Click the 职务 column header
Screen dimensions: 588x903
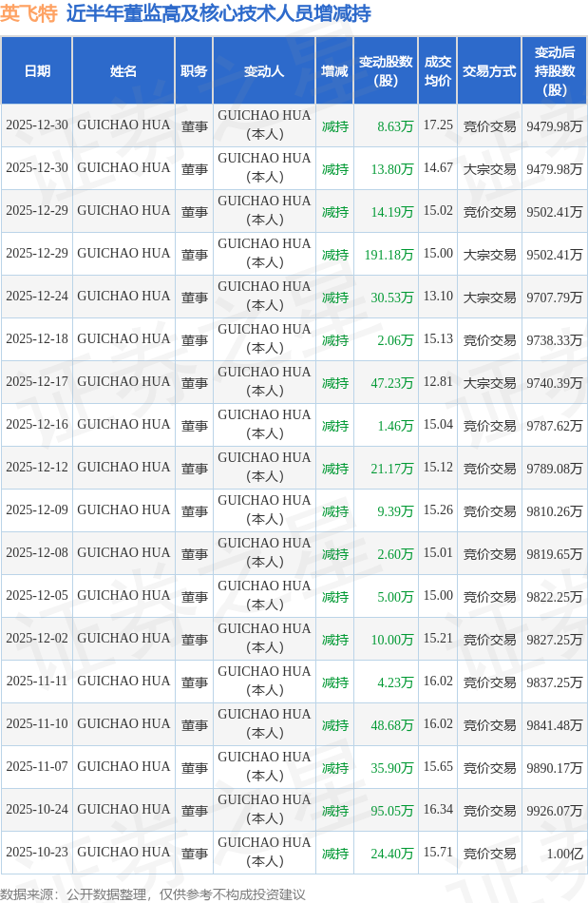click(194, 71)
